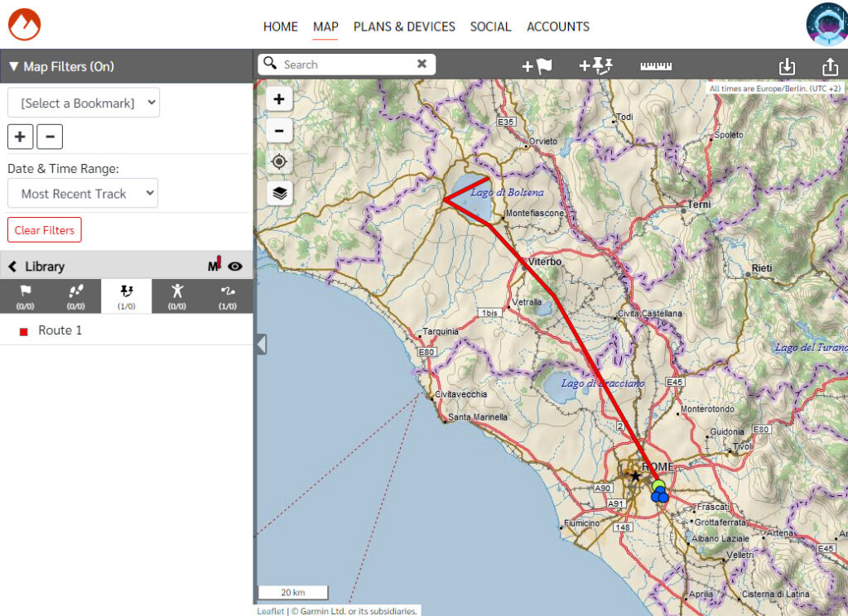The image size is (848, 616).
Task: Collapse the side panel with arrow handle
Action: [x=261, y=344]
